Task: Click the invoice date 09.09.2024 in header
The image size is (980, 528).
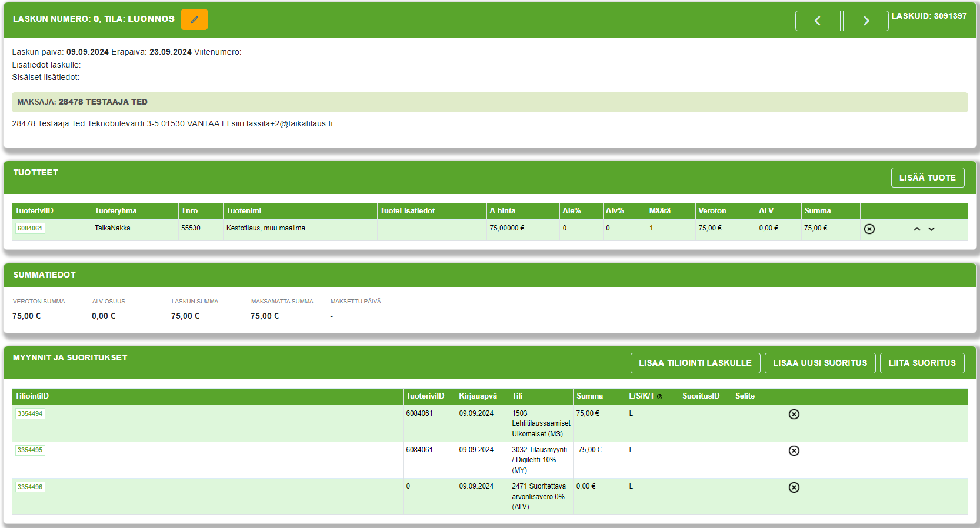Action: pyautogui.click(x=88, y=52)
